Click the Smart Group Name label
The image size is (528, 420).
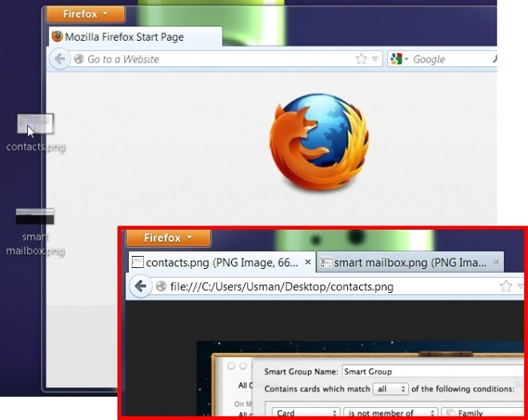pyautogui.click(x=301, y=371)
